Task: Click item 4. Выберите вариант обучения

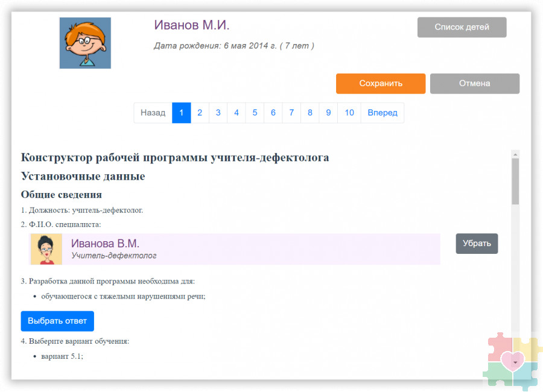Action: click(75, 341)
